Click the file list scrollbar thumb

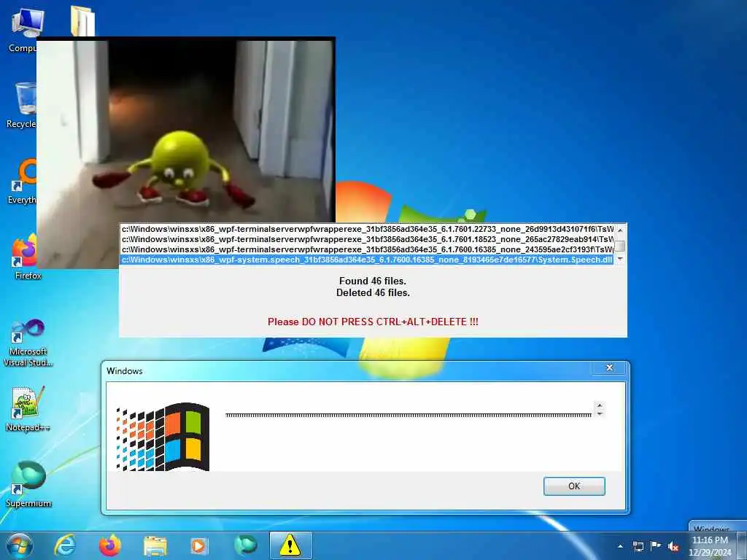pyautogui.click(x=620, y=246)
